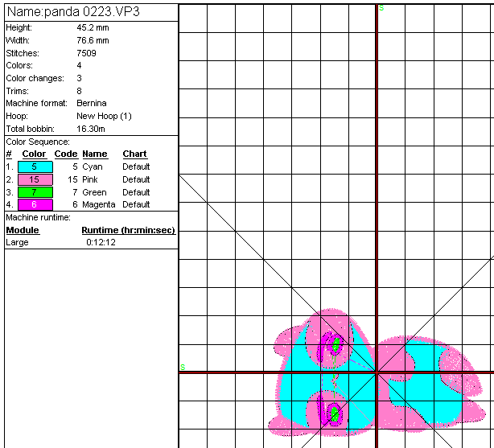Click the Green color swatch numbered 7

pyautogui.click(x=35, y=192)
